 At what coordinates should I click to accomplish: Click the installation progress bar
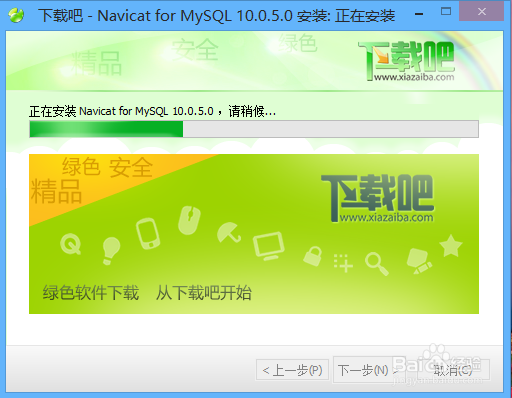254,129
